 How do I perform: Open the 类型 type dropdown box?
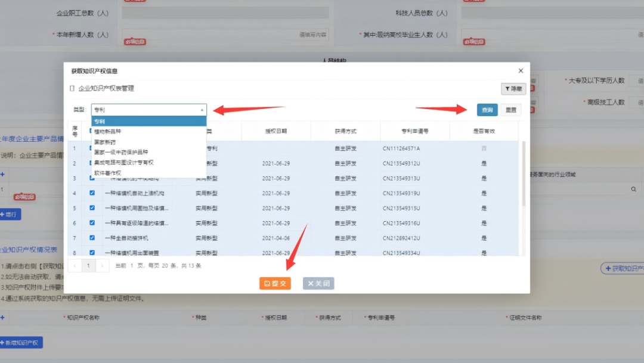pyautogui.click(x=148, y=110)
